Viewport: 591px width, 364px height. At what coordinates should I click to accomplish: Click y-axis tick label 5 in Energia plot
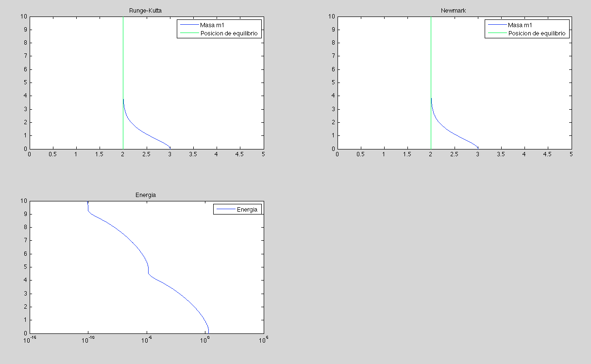(x=25, y=267)
